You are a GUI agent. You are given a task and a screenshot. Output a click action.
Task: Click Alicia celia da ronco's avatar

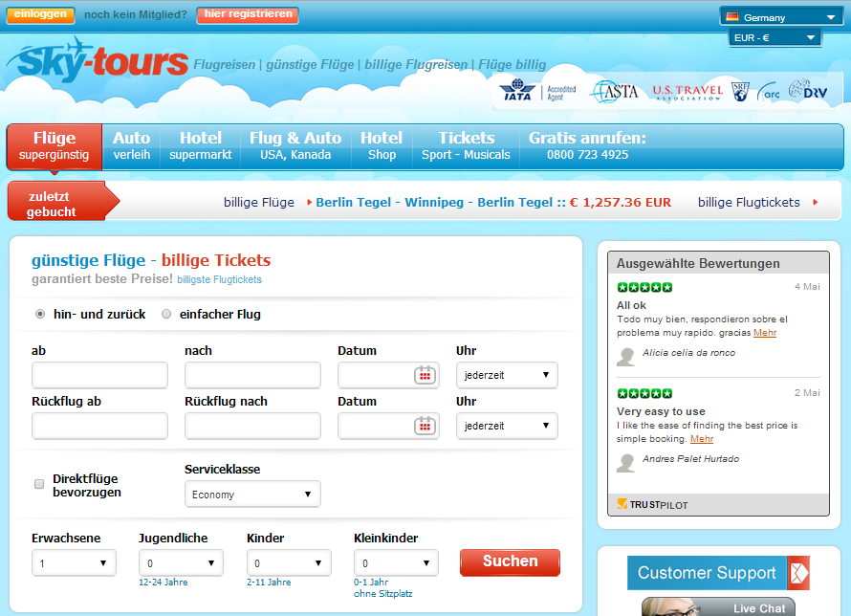(x=625, y=357)
